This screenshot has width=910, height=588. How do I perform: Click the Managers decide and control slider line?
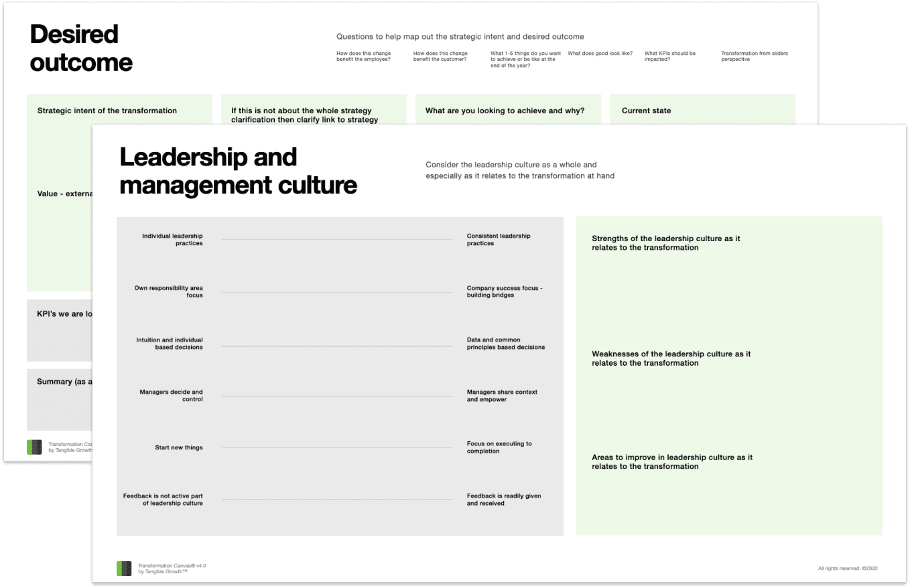pyautogui.click(x=337, y=396)
